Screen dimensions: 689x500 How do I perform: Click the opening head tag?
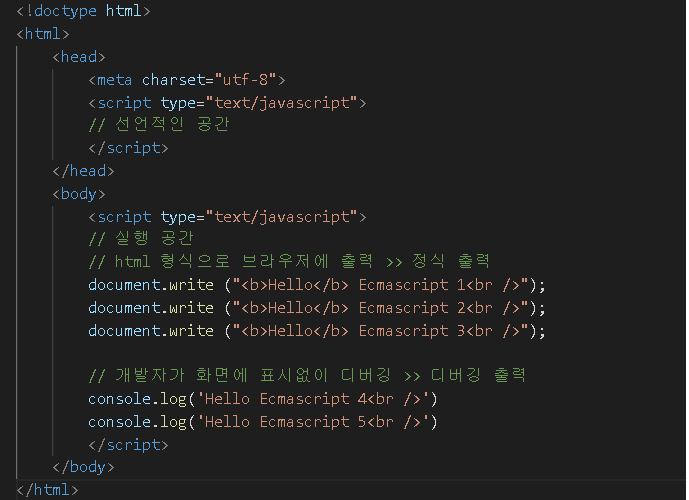pyautogui.click(x=79, y=57)
